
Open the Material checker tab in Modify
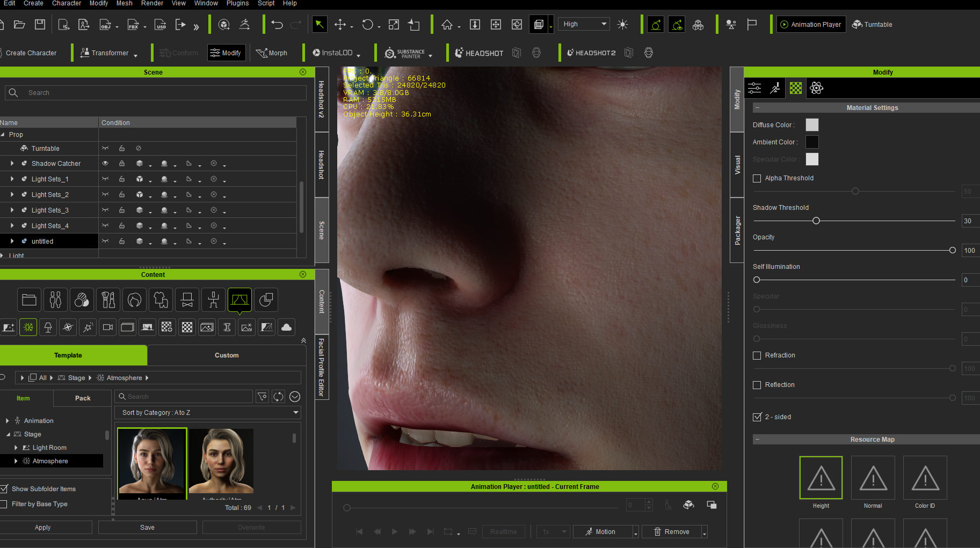[796, 88]
